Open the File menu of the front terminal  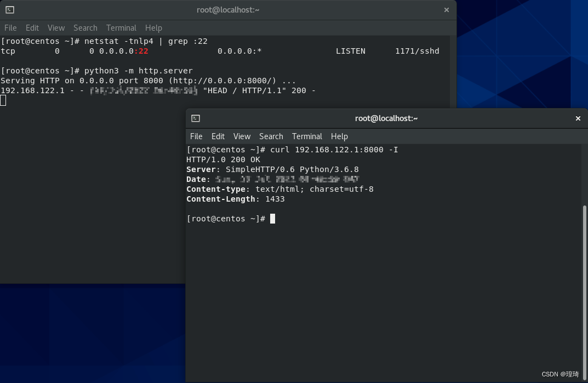pos(196,136)
